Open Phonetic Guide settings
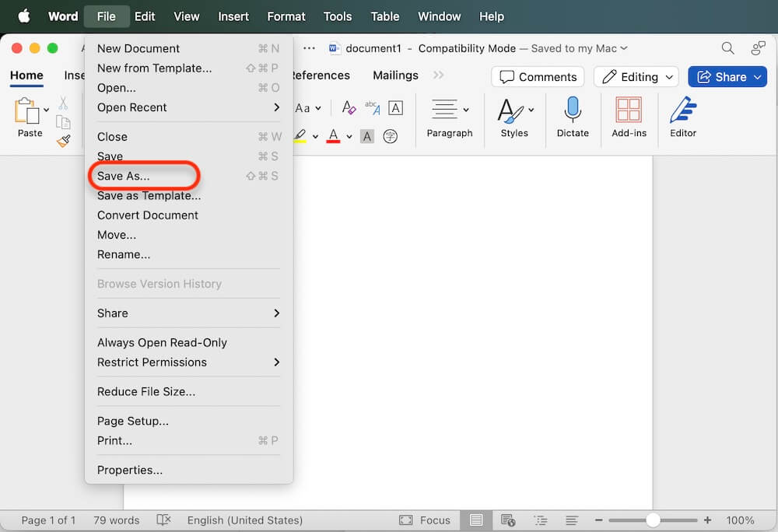This screenshot has height=532, width=778. 372,107
